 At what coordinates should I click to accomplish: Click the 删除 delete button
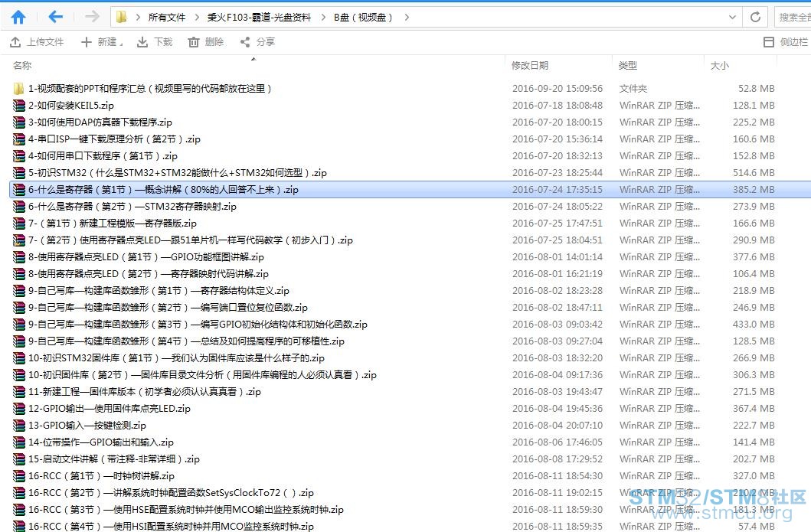[206, 42]
